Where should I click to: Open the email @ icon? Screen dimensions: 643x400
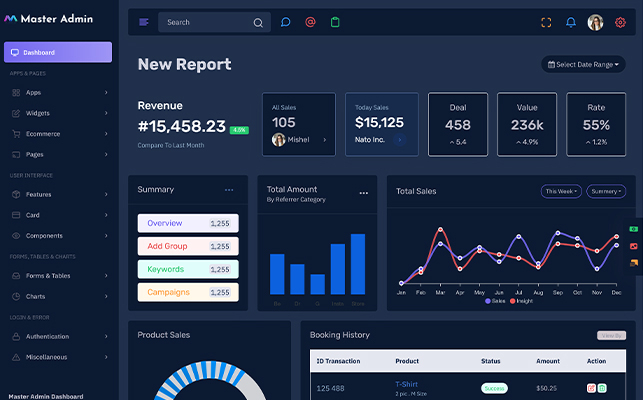click(310, 22)
